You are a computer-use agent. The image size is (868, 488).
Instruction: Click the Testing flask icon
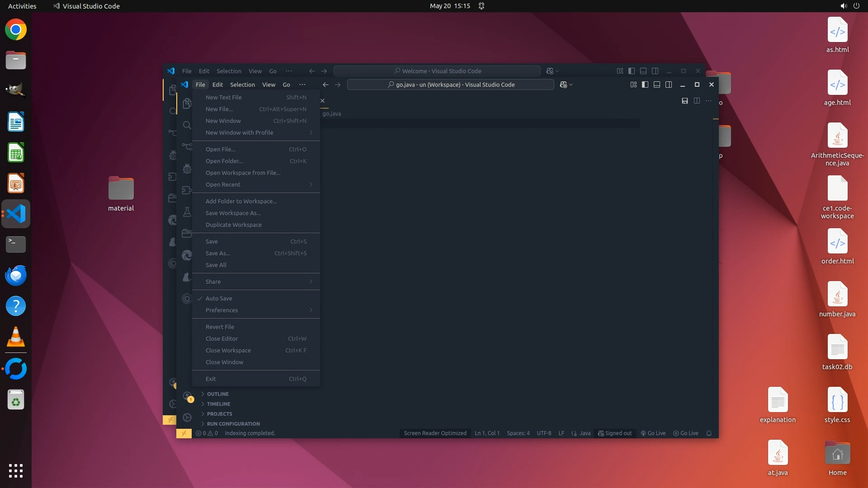pos(187,212)
